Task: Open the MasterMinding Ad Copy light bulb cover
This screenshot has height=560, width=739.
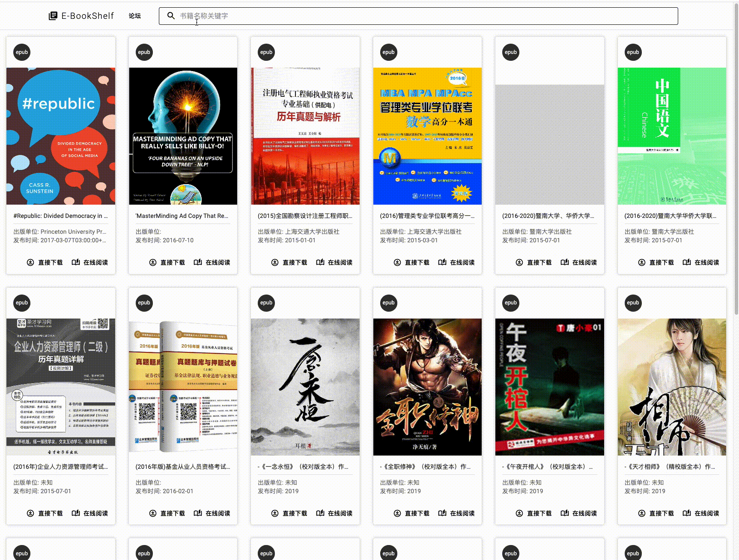Action: coord(183,136)
